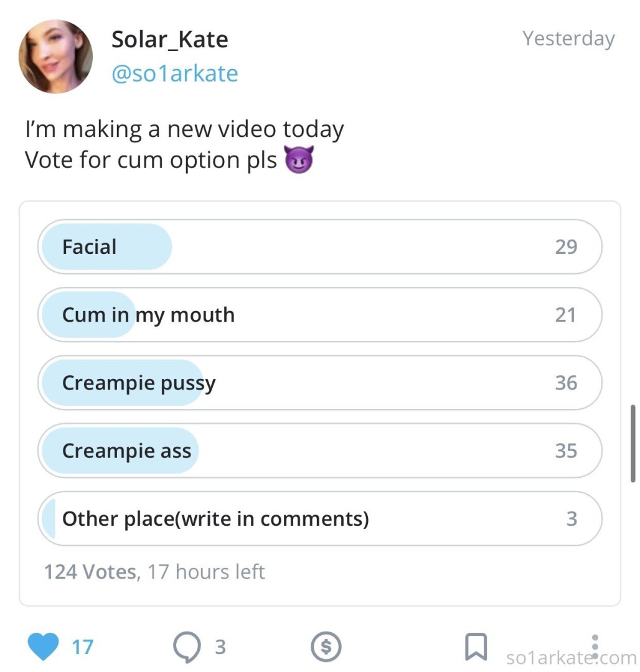View the "124 Votes" total count

90,571
